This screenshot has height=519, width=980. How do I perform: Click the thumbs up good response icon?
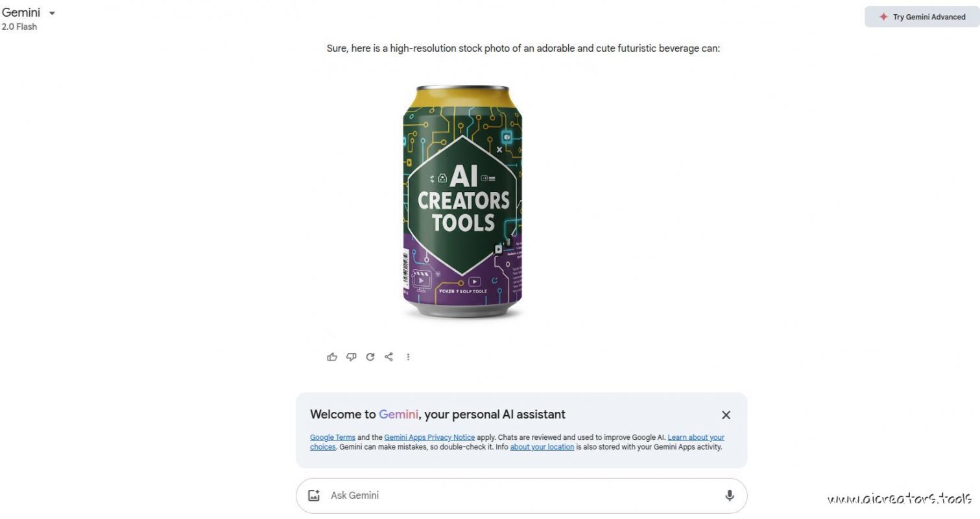coord(332,357)
